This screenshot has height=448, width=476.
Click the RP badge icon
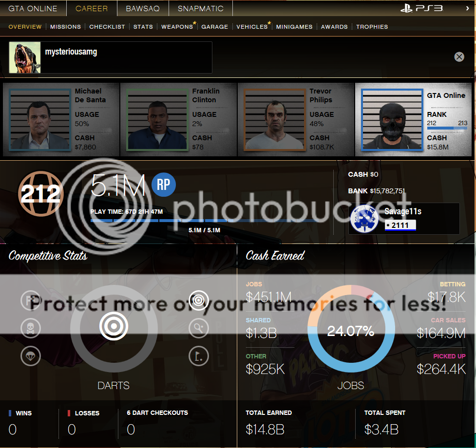(x=164, y=185)
